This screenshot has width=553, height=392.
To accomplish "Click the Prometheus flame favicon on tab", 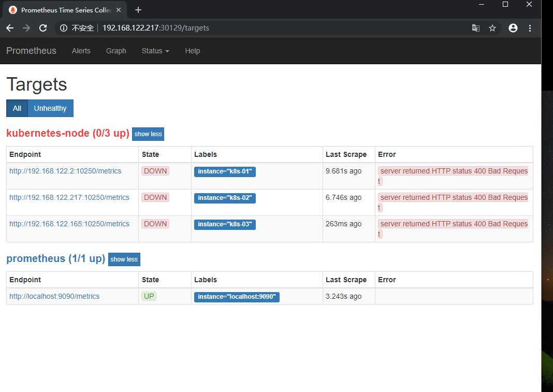I will click(13, 10).
